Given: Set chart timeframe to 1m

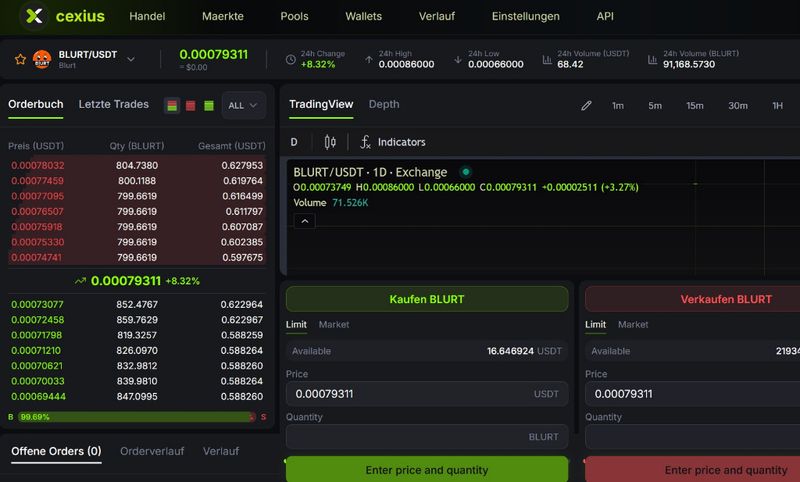Looking at the screenshot, I should point(618,106).
